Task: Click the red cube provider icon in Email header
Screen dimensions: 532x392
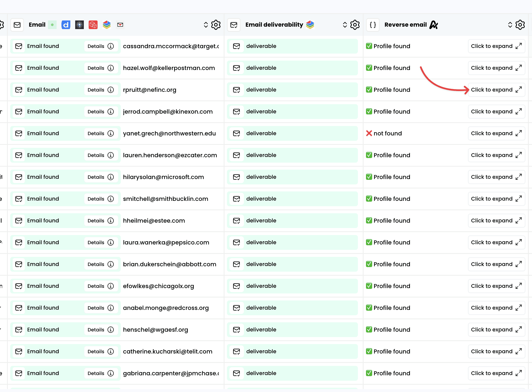Action: [x=93, y=25]
